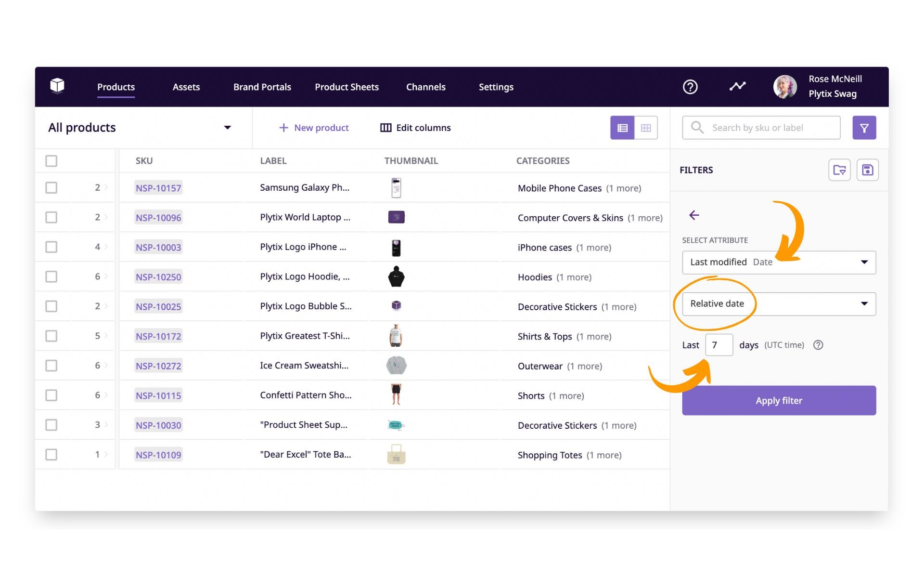924x578 pixels.
Task: Toggle the purple filter funnel button
Action: (x=864, y=128)
